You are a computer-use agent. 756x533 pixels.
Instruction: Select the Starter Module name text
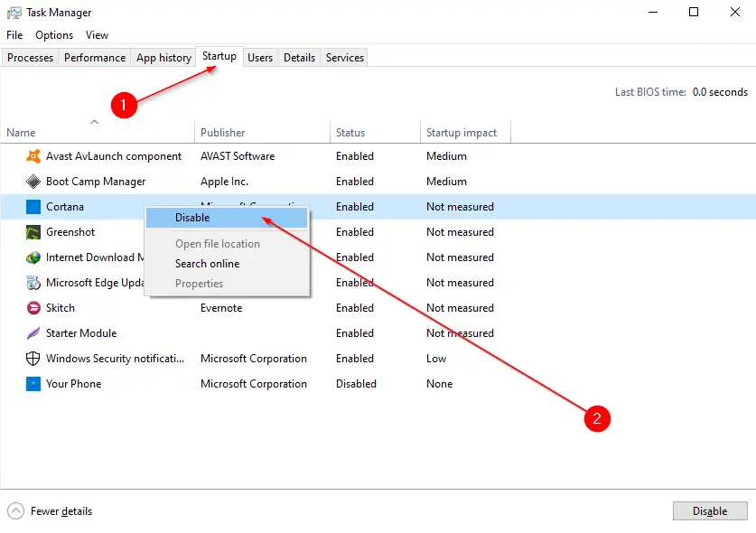click(81, 333)
